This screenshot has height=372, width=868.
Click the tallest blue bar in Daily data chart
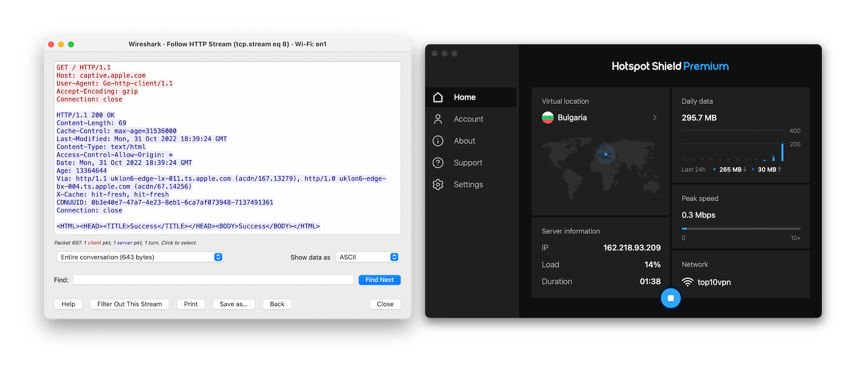pos(782,152)
